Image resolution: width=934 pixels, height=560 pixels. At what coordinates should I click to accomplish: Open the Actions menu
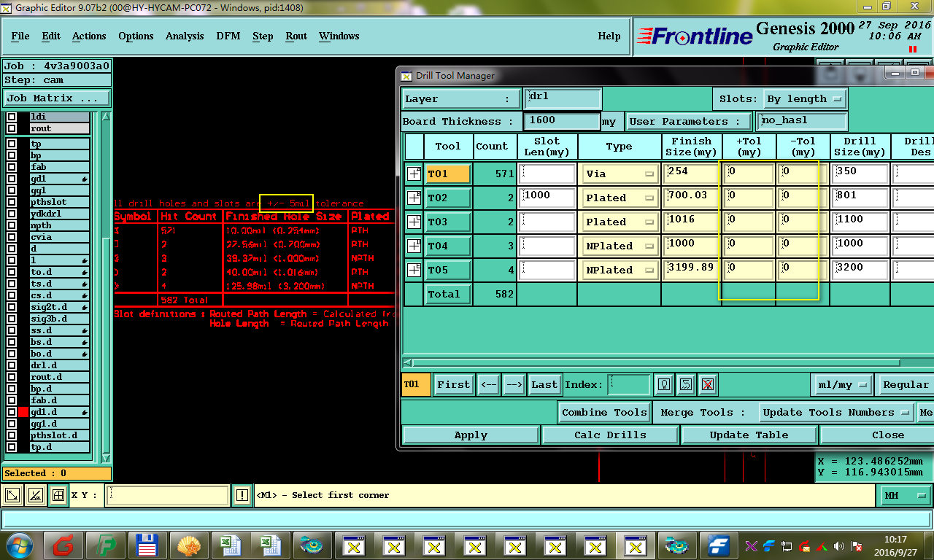pos(89,36)
